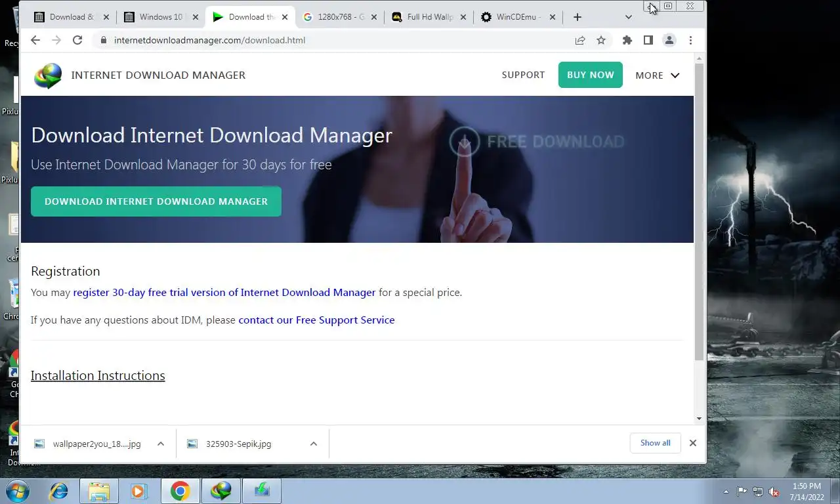Open the network tray icon
Viewport: 840px width, 504px height.
[758, 492]
